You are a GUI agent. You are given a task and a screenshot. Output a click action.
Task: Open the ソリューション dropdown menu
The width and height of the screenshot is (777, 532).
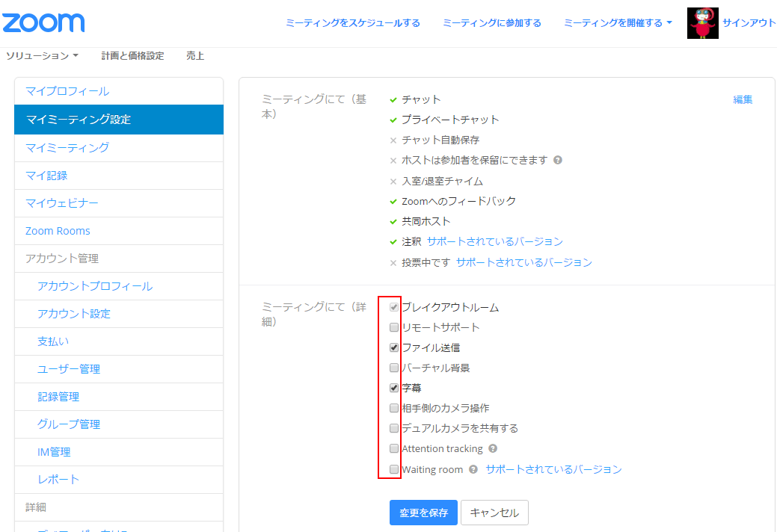click(42, 56)
